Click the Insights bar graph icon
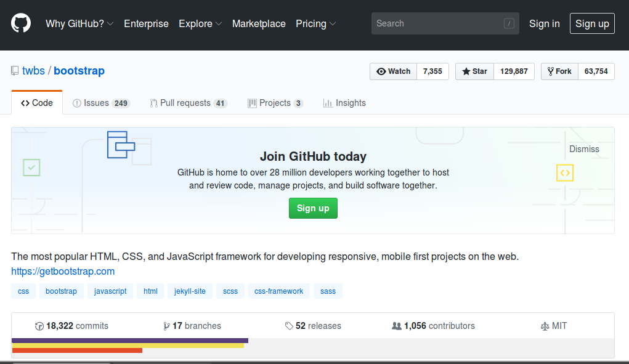This screenshot has height=364, width=629. coord(328,103)
